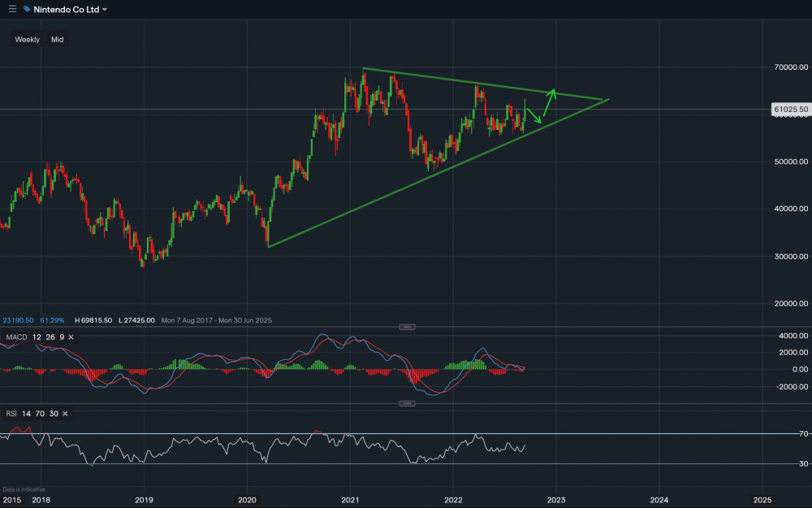
Task: Click the 2023 marker on time axis
Action: point(555,500)
